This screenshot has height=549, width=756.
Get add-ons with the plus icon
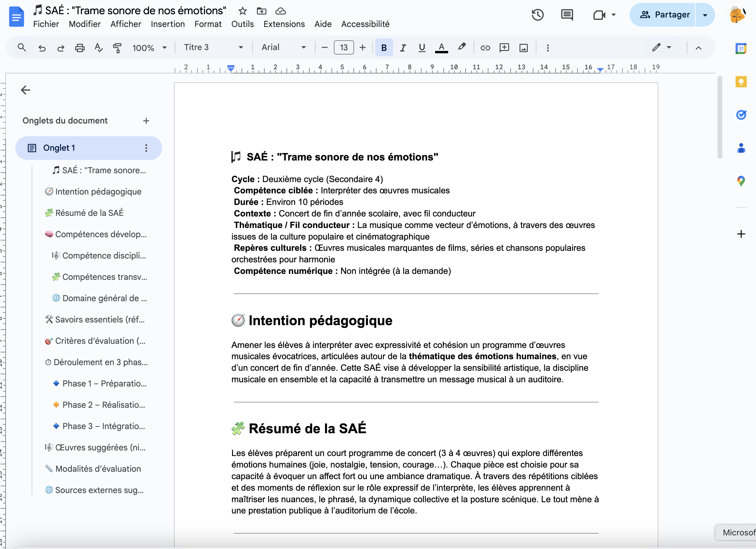[x=741, y=234]
